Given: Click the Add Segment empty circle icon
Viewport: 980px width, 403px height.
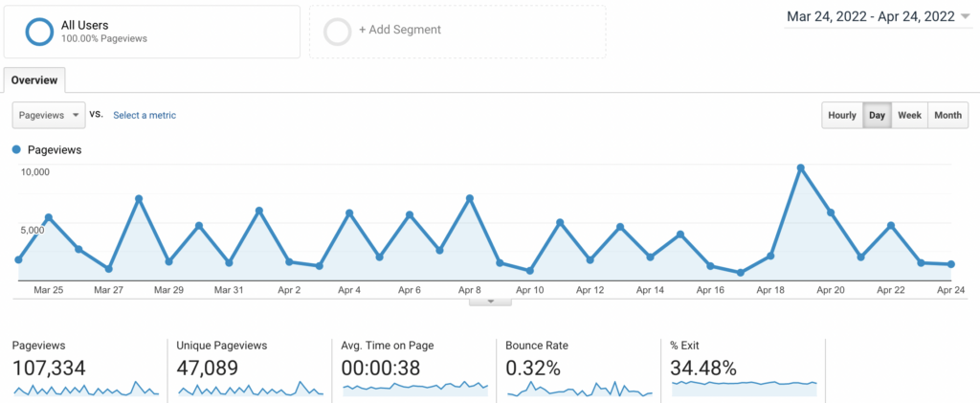Looking at the screenshot, I should pyautogui.click(x=338, y=32).
